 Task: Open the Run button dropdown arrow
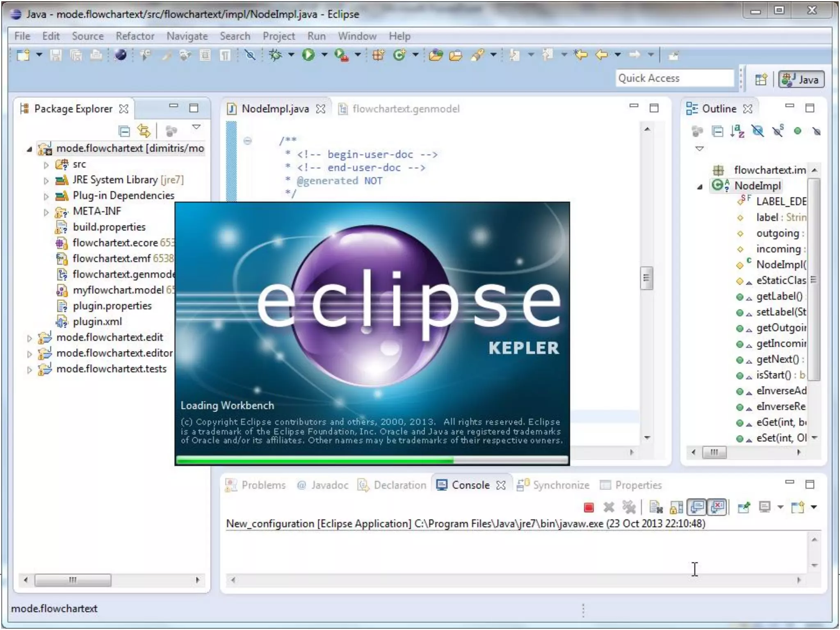click(324, 55)
